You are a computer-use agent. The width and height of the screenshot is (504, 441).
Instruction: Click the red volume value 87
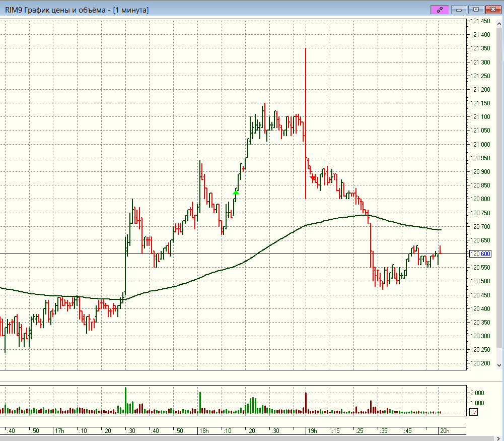[x=473, y=412]
